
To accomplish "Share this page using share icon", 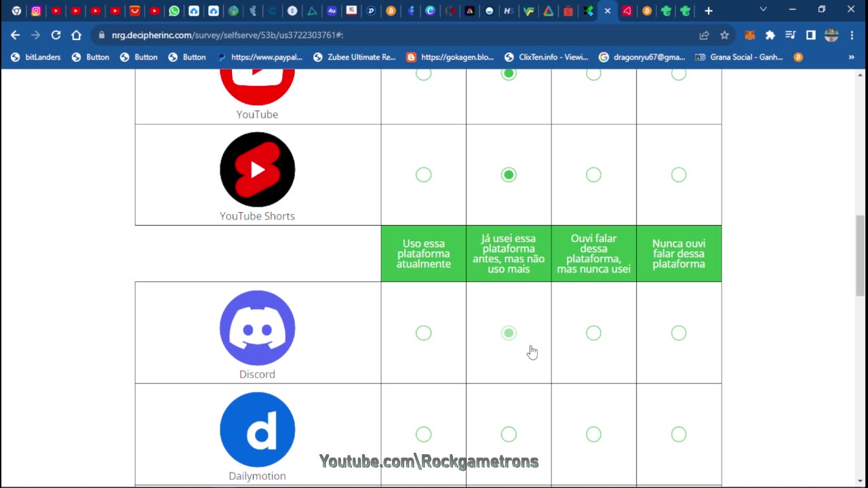I will (704, 35).
